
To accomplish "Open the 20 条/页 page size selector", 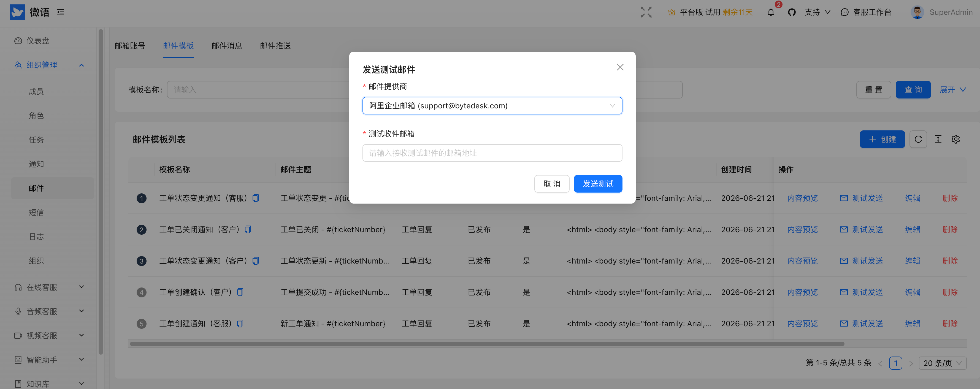I will (x=942, y=363).
